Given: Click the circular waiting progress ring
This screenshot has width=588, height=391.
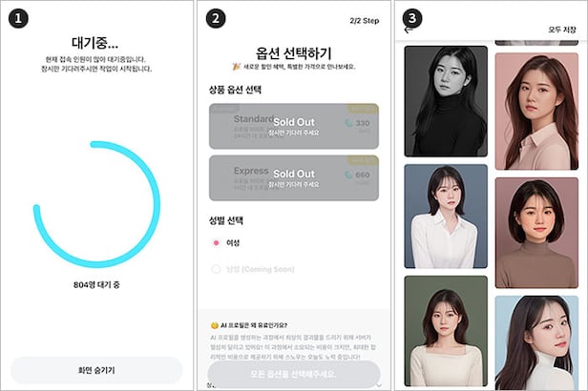Looking at the screenshot, I should (x=96, y=204).
